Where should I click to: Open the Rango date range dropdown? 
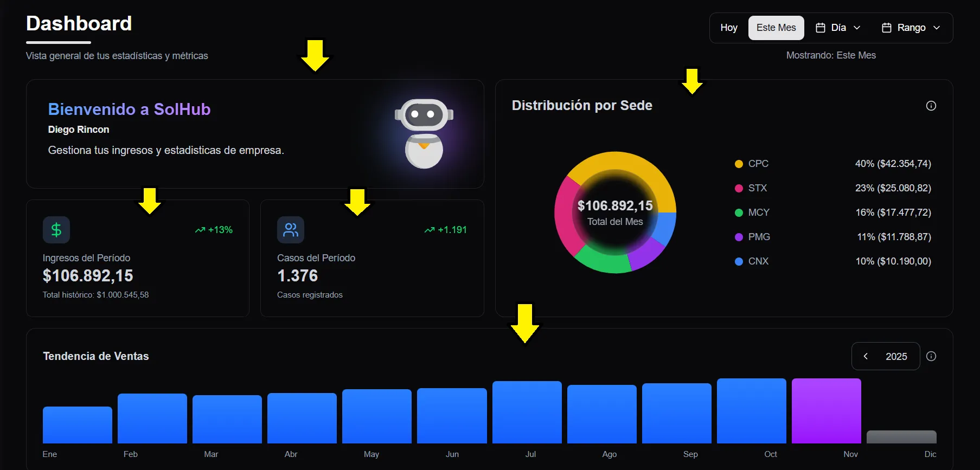[x=911, y=28]
